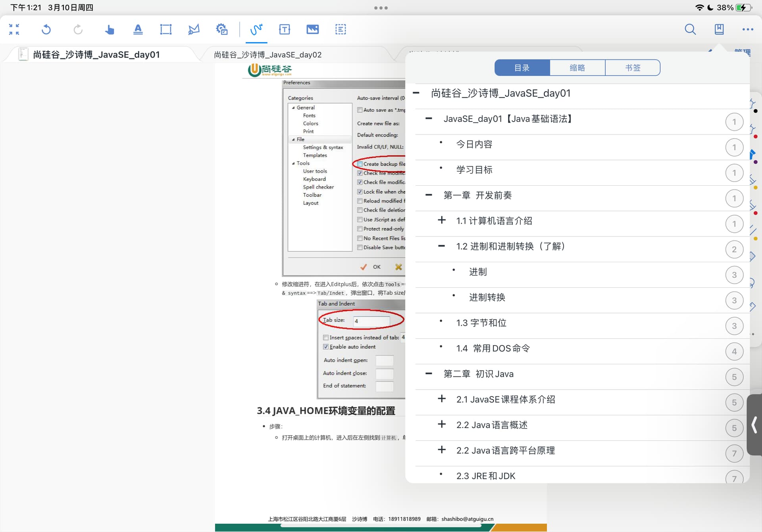The image size is (762, 532).
Task: Tap the Auto indent open field
Action: (x=385, y=360)
